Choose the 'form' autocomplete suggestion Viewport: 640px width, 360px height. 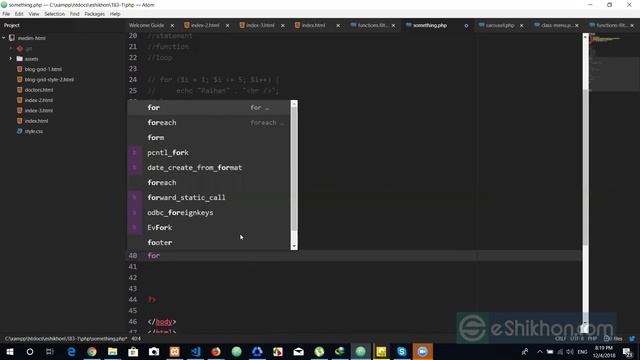pyautogui.click(x=209, y=138)
